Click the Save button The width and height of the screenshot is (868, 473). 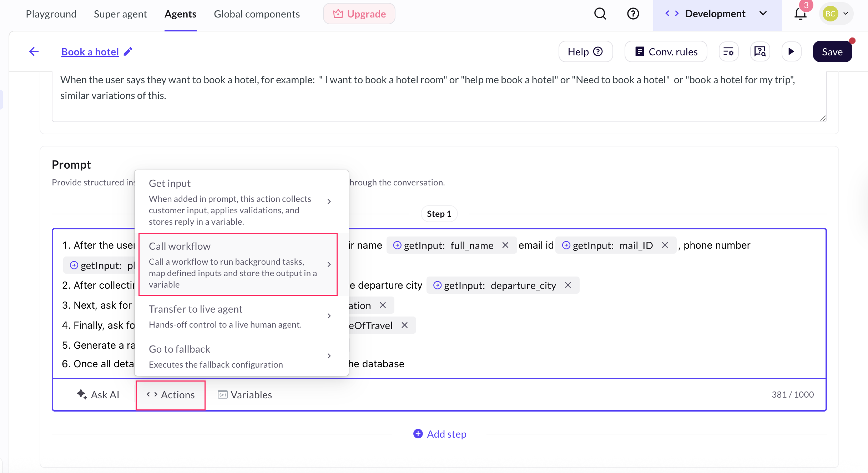tap(832, 52)
